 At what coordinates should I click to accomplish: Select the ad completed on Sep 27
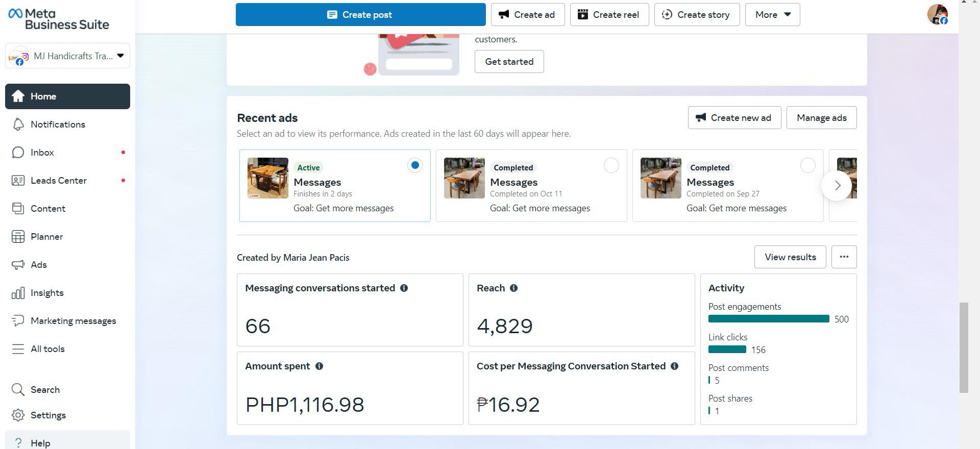point(807,165)
